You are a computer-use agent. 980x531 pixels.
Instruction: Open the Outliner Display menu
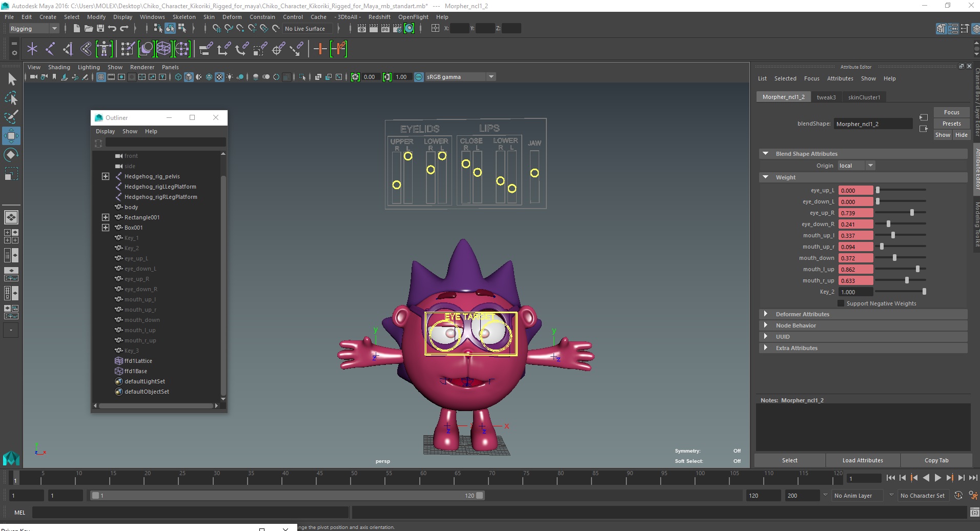coord(105,131)
